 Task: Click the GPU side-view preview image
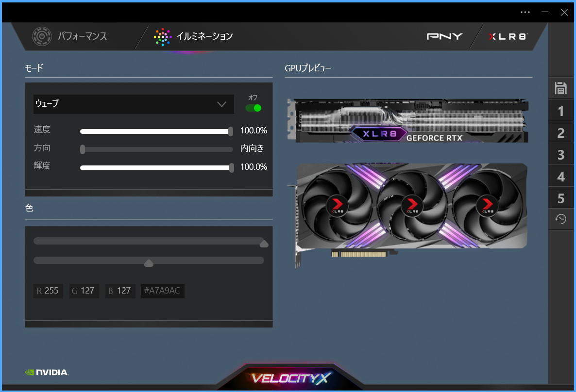point(408,120)
